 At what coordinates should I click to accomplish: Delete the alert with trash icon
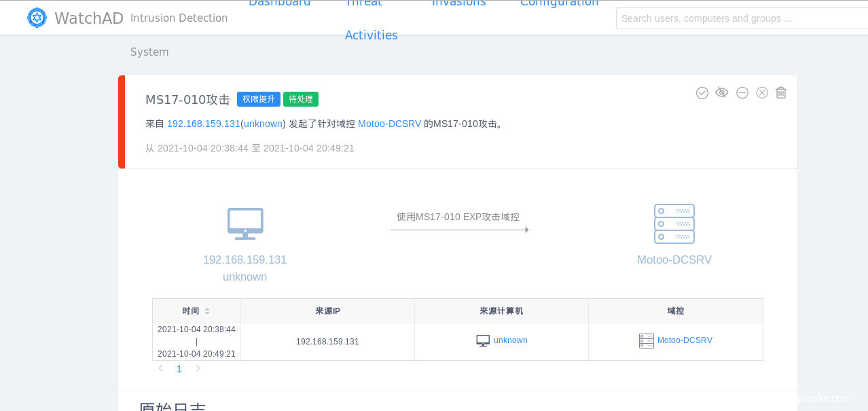(781, 92)
